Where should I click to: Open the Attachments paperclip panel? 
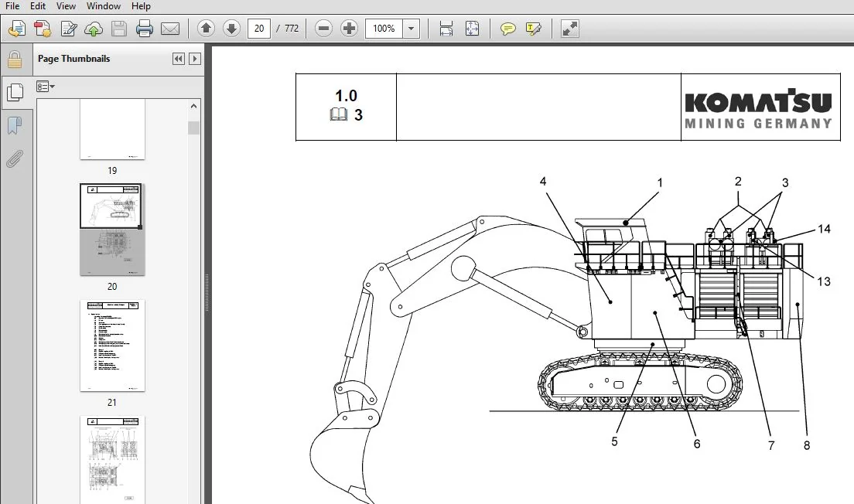(15, 159)
